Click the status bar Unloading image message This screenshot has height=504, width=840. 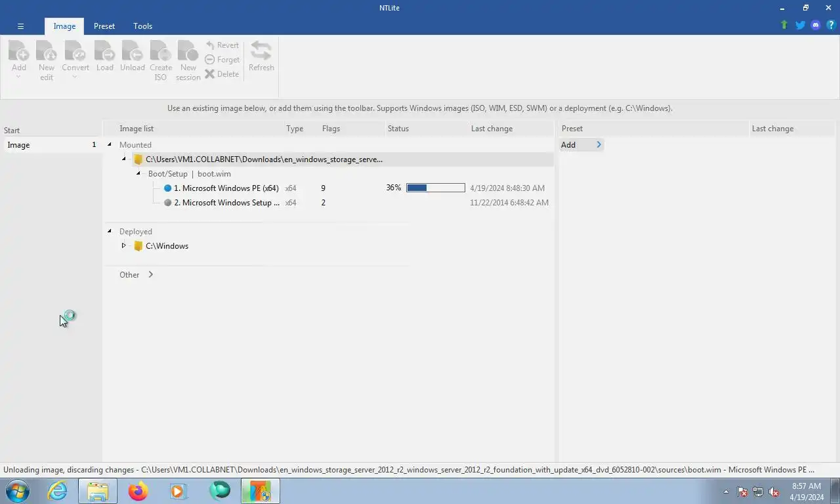click(x=409, y=470)
